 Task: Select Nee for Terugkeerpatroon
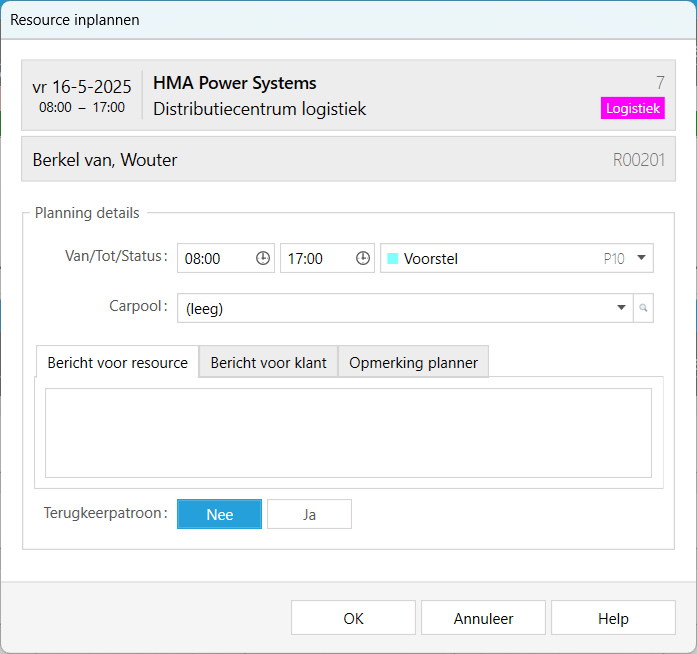[x=219, y=514]
